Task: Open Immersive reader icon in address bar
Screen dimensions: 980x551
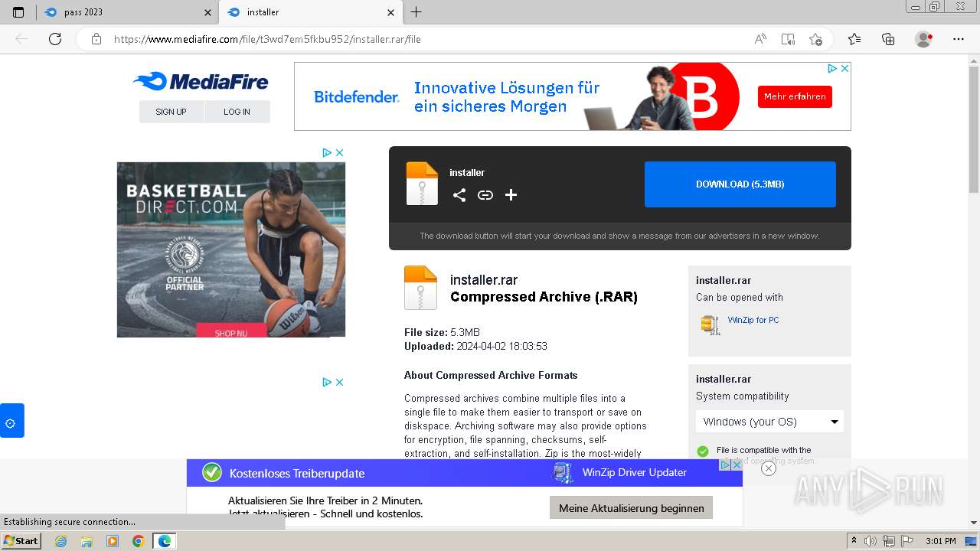Action: click(788, 39)
